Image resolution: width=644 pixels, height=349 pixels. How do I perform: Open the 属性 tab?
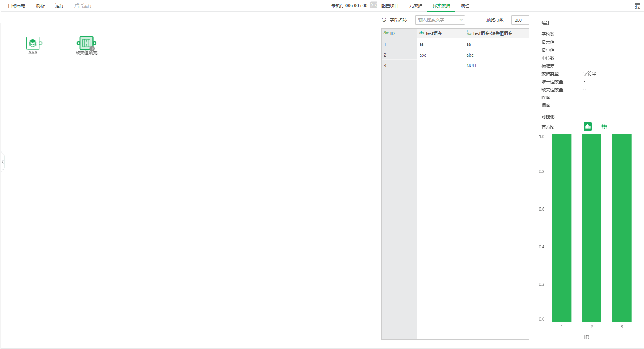[465, 6]
